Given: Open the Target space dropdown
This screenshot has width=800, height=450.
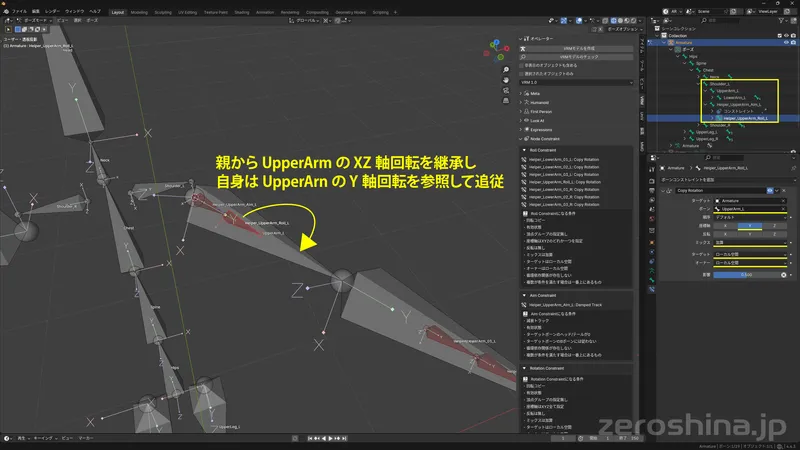Looking at the screenshot, I should coord(750,254).
